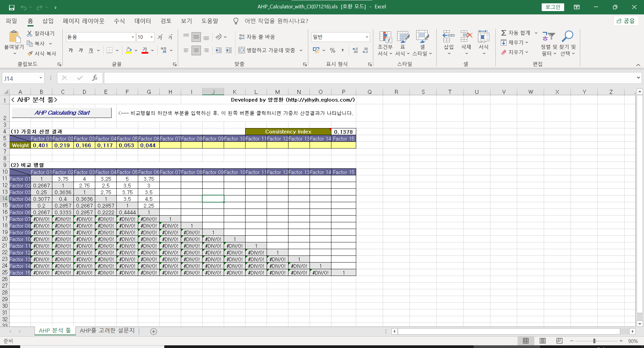644x348 pixels.
Task: Open the number format (일반) dropdown
Action: (367, 37)
